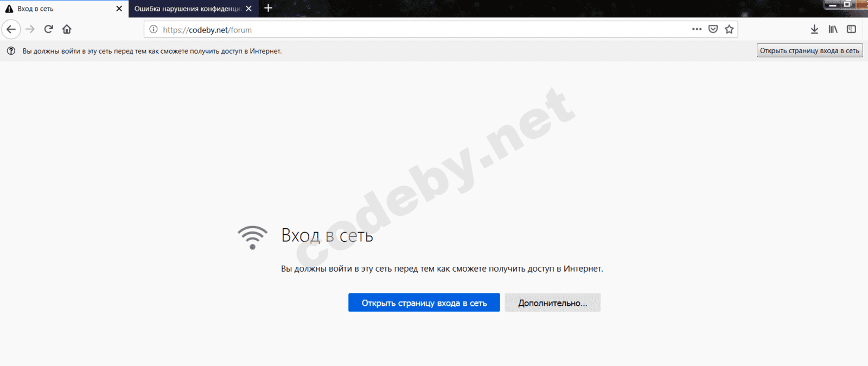This screenshot has width=868, height=366.
Task: Close the 'Вход в сеть' tab
Action: pos(119,9)
